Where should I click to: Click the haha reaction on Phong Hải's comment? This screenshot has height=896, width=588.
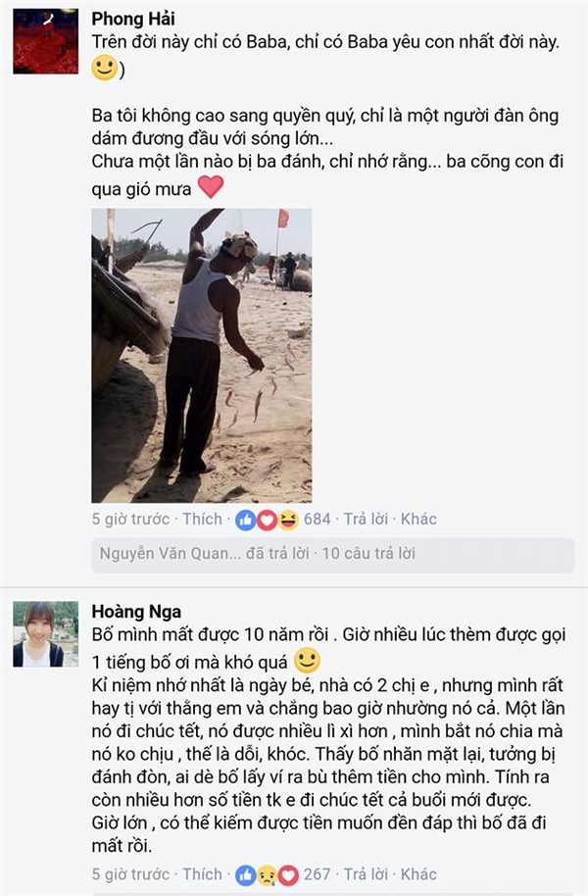288,520
